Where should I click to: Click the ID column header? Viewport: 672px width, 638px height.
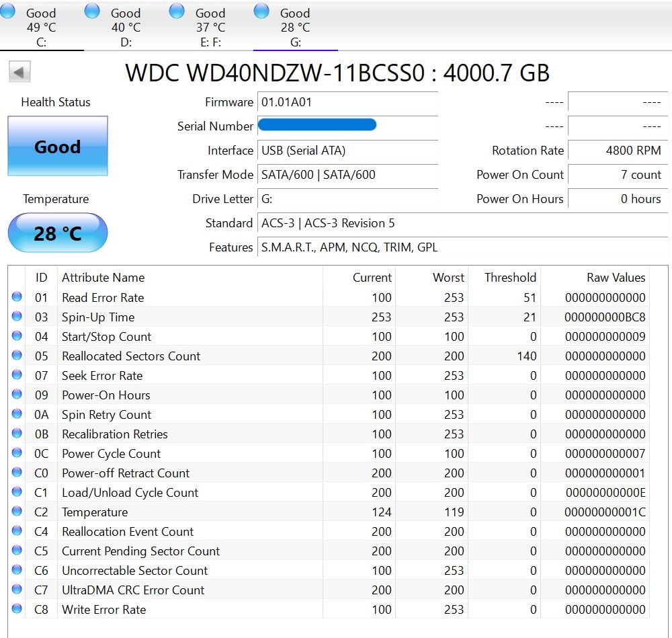pos(41,278)
